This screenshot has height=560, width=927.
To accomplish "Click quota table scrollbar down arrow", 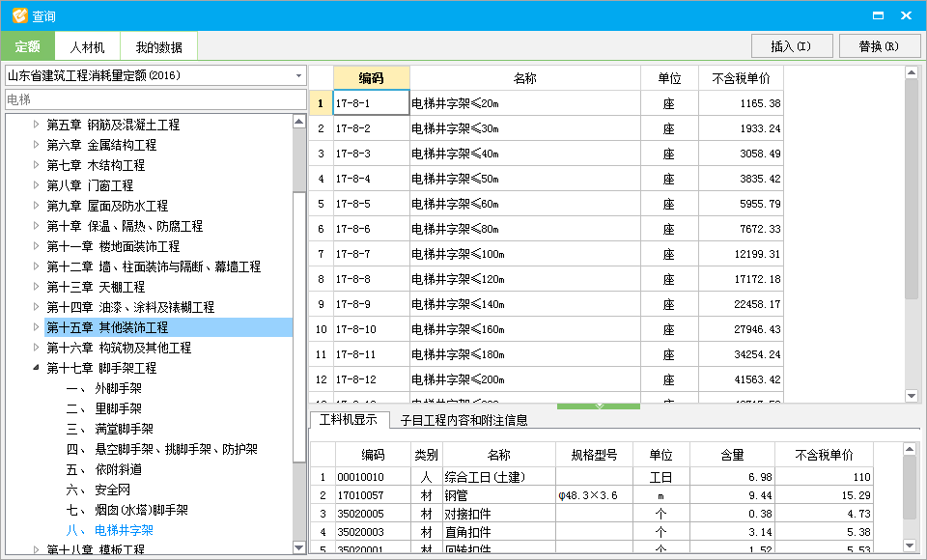I will pos(911,396).
